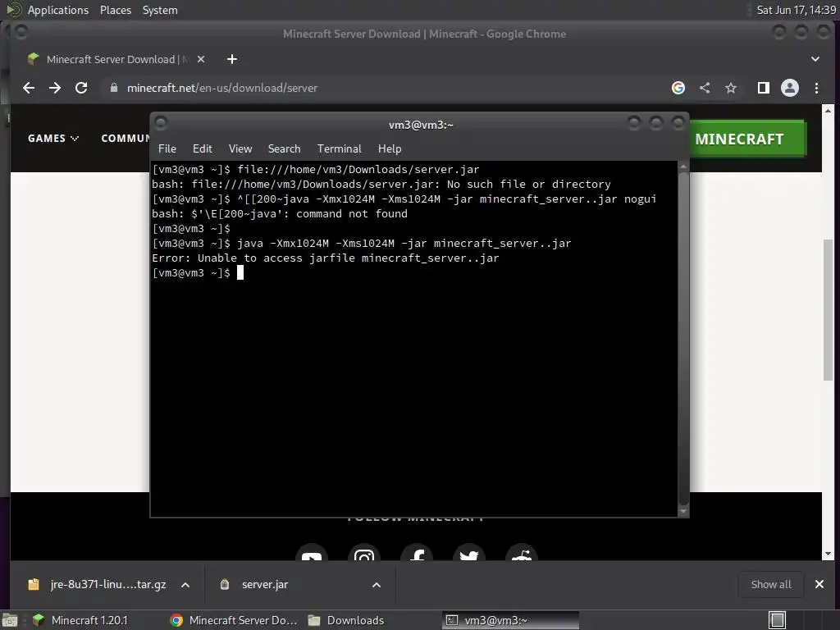Open GAMES dropdown on Minecraft site

53,138
